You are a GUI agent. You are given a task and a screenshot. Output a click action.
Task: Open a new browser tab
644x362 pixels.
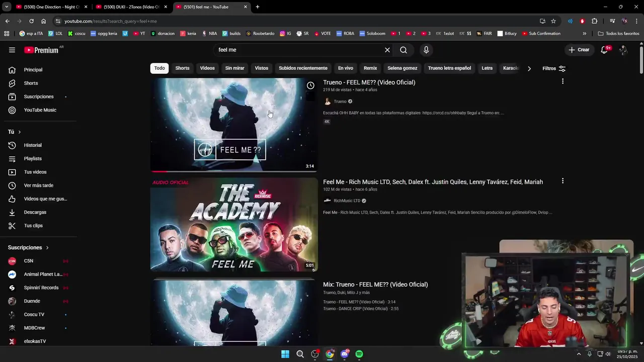click(258, 7)
